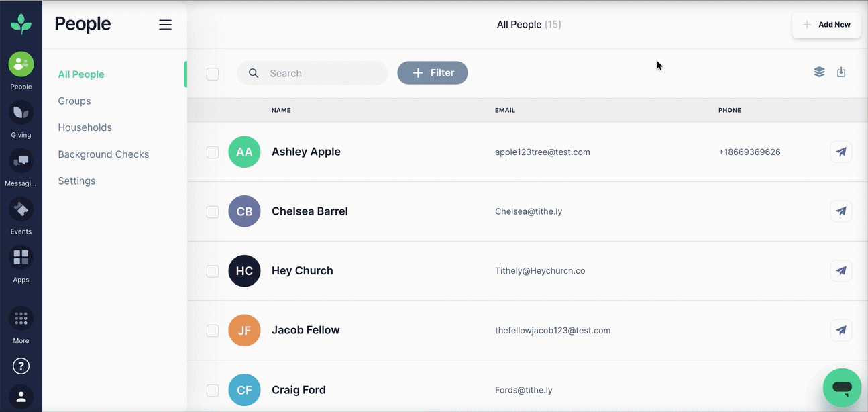Send message to Ashley Apple
The width and height of the screenshot is (868, 412).
click(x=841, y=152)
